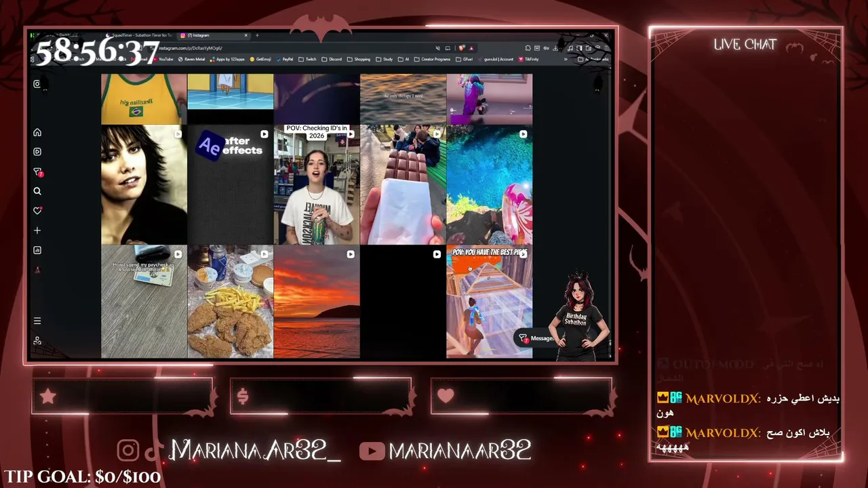
Task: Open the Brave Rewards triangle icon
Action: tap(471, 48)
